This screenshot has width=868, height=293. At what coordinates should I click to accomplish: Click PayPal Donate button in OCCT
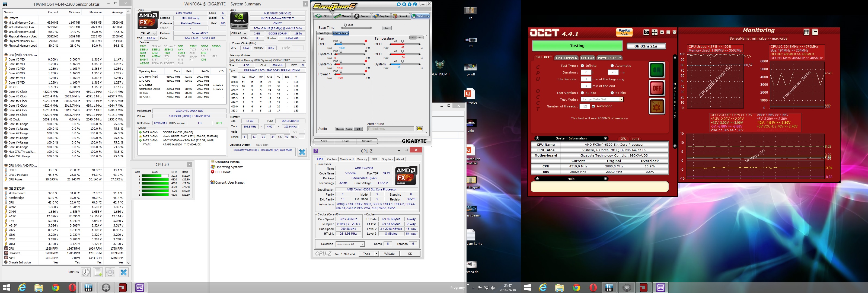624,32
